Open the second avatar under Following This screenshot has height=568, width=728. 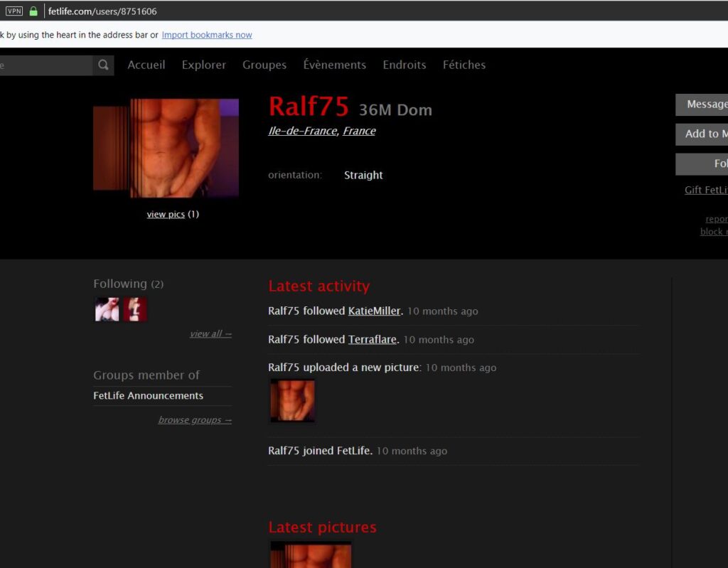(135, 309)
